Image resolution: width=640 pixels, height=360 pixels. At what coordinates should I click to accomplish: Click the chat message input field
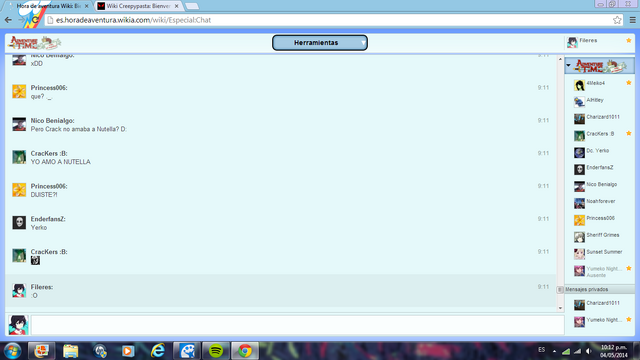(x=297, y=325)
